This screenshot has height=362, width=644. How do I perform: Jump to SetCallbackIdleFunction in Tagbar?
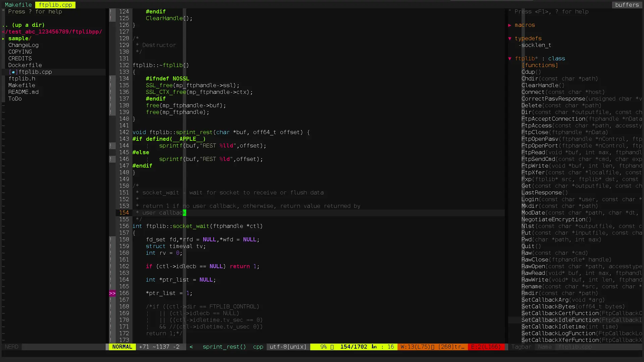[560, 320]
